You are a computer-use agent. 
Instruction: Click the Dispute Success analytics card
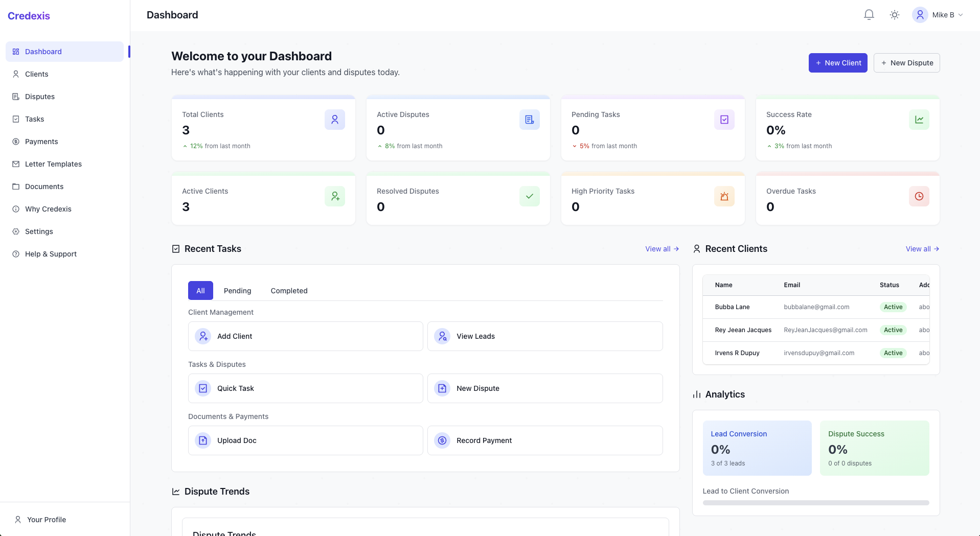874,448
